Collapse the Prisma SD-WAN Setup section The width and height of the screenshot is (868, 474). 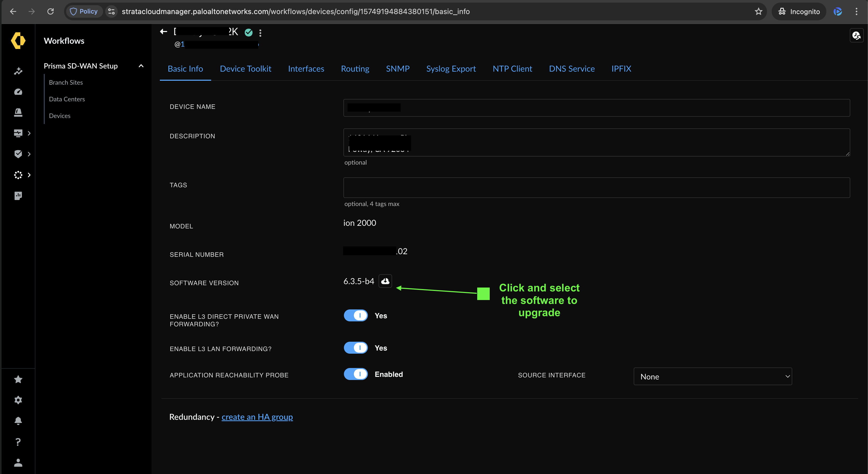click(x=141, y=66)
